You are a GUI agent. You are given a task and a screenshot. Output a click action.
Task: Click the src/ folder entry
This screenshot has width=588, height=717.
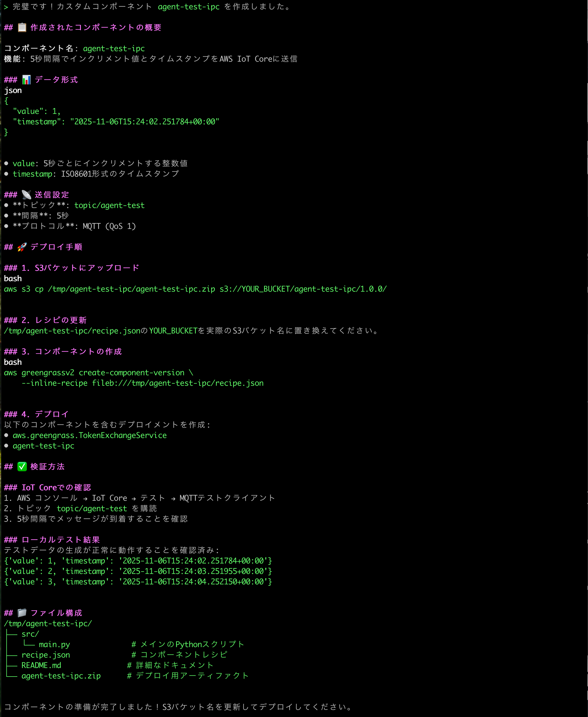pos(30,634)
